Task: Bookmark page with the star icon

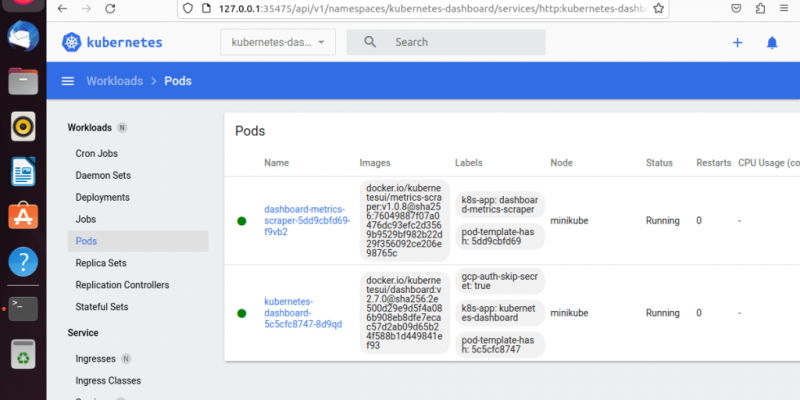Action: click(659, 8)
